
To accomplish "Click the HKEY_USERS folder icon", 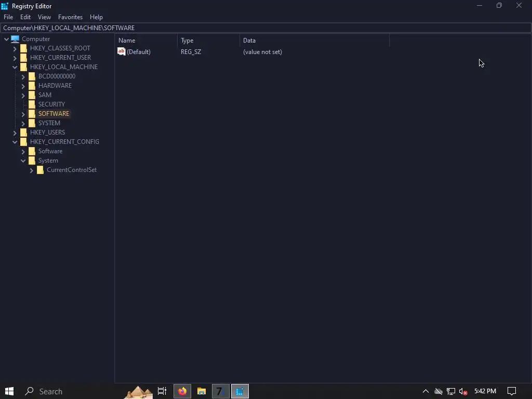I will click(23, 132).
